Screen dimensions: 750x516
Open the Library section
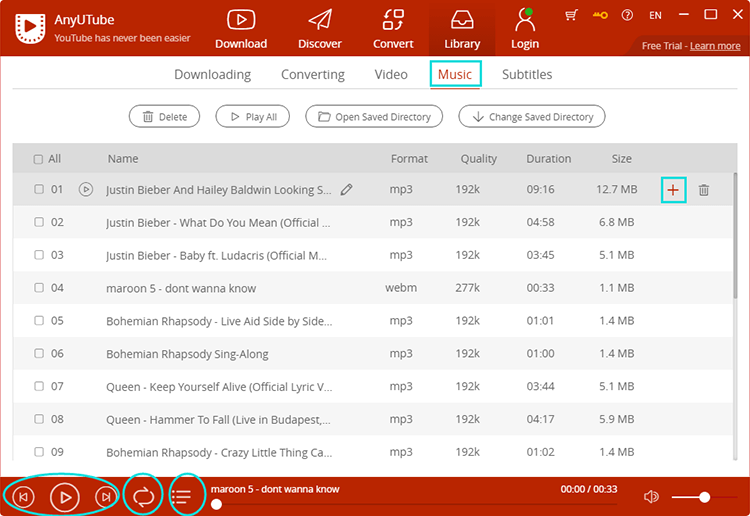point(462,30)
